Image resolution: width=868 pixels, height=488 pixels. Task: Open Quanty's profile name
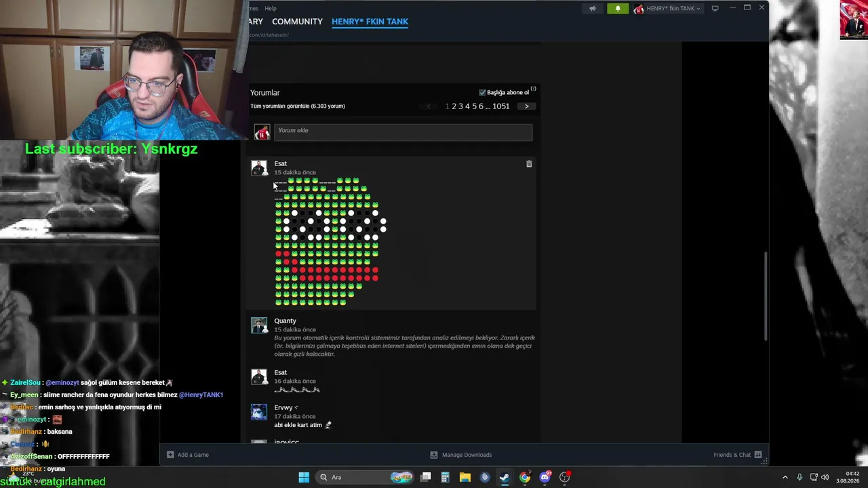click(285, 321)
